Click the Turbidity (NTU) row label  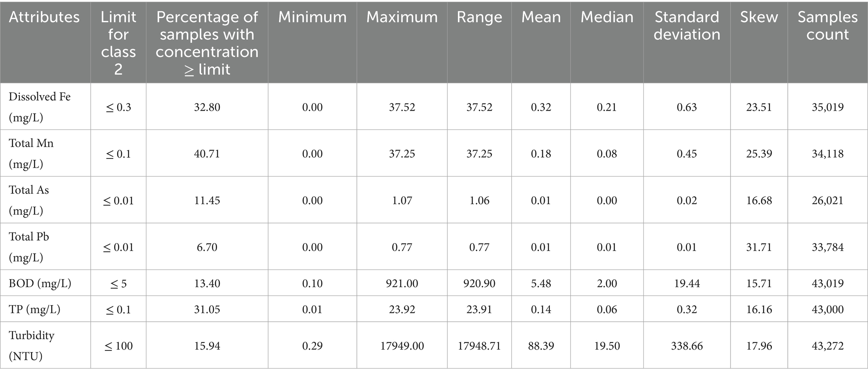point(31,346)
